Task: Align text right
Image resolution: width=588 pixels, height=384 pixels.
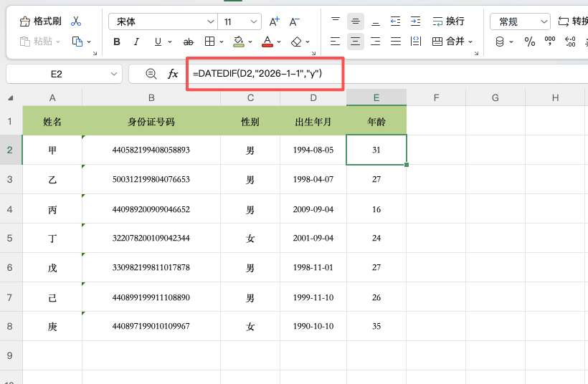Action: [x=375, y=42]
